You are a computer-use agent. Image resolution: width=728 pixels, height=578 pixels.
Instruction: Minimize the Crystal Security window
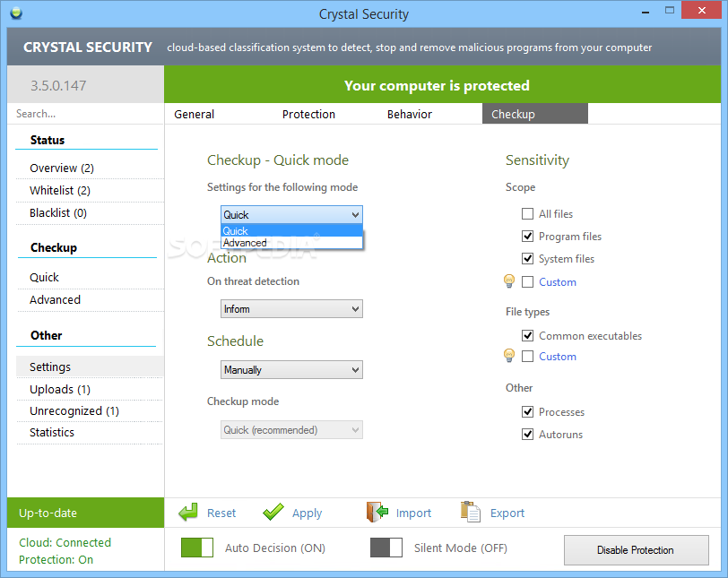(x=646, y=12)
